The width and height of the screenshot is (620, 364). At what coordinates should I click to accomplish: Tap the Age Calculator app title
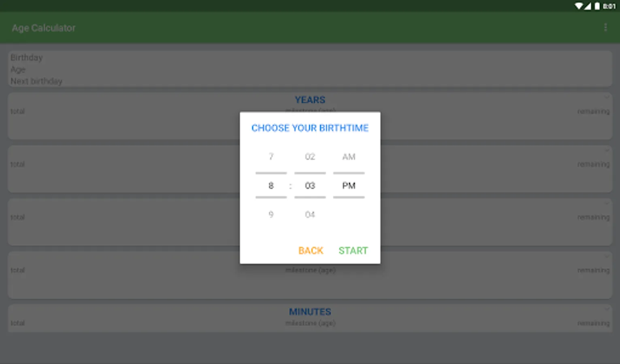pyautogui.click(x=44, y=28)
